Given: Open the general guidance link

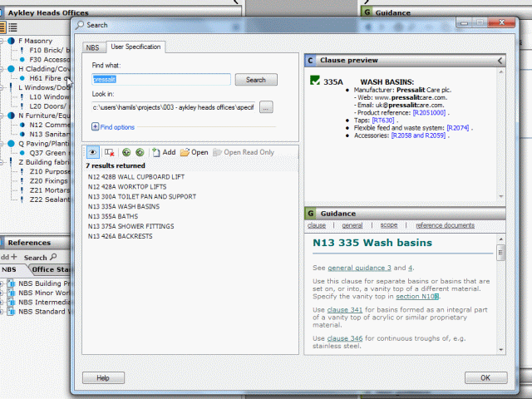Looking at the screenshot, I should [x=352, y=225].
